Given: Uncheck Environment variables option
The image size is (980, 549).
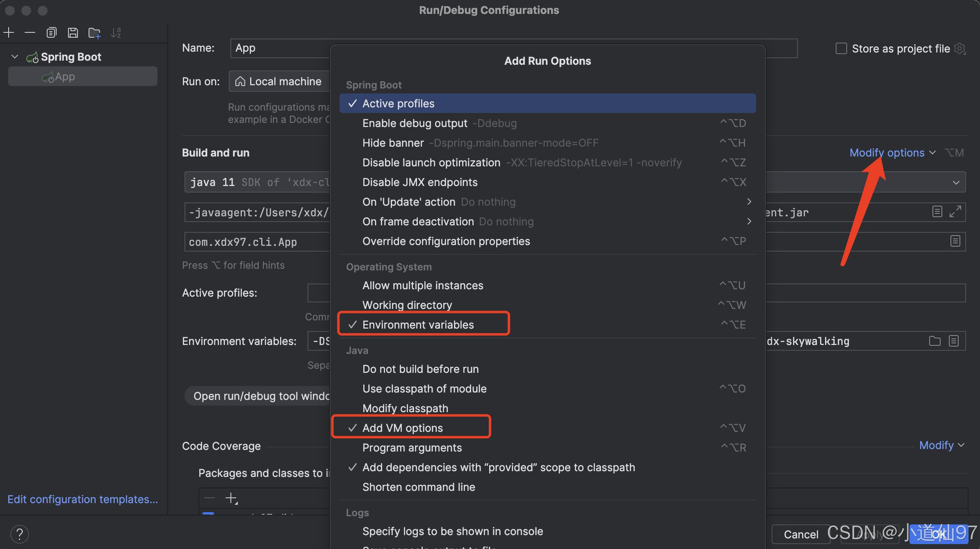Looking at the screenshot, I should pyautogui.click(x=547, y=324).
